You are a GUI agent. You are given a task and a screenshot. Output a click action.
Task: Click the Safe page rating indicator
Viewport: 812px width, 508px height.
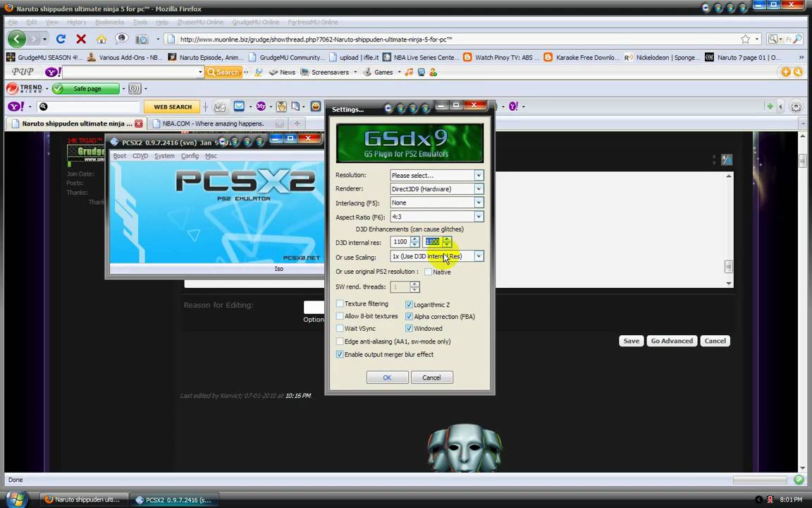pos(85,89)
